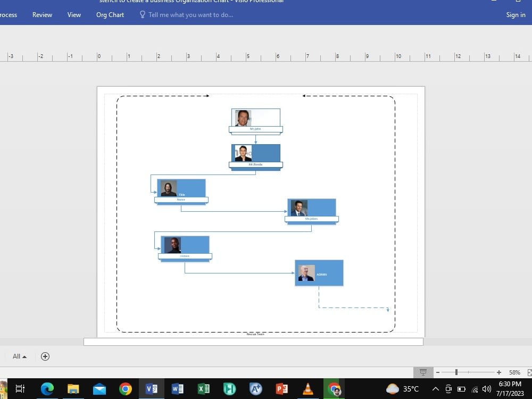Click the A+ application taskbar icon
Image resolution: width=532 pixels, height=399 pixels.
pos(255,389)
